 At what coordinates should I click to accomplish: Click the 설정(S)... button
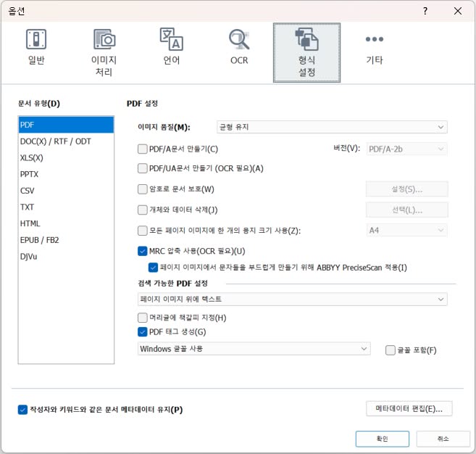pyautogui.click(x=406, y=189)
